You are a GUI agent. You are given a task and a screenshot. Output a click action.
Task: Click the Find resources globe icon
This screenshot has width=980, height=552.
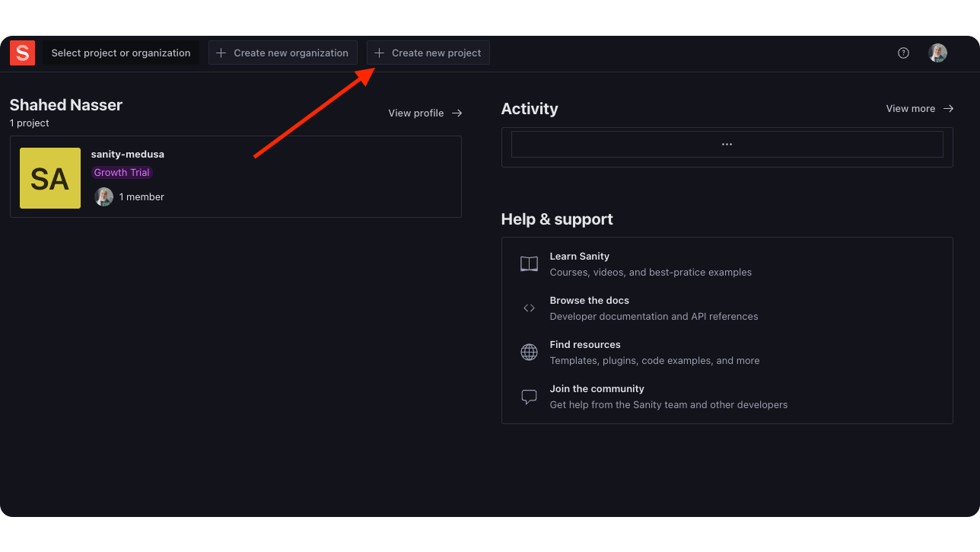point(529,352)
